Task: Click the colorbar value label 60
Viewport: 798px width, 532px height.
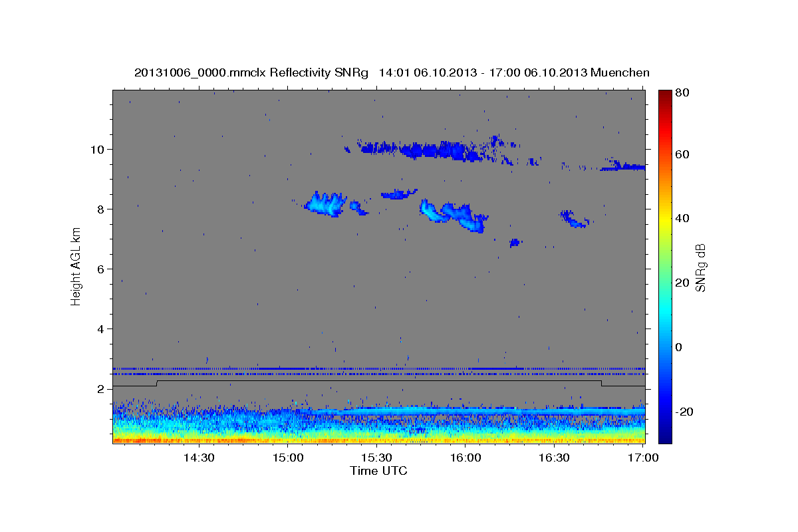Action: coord(682,154)
